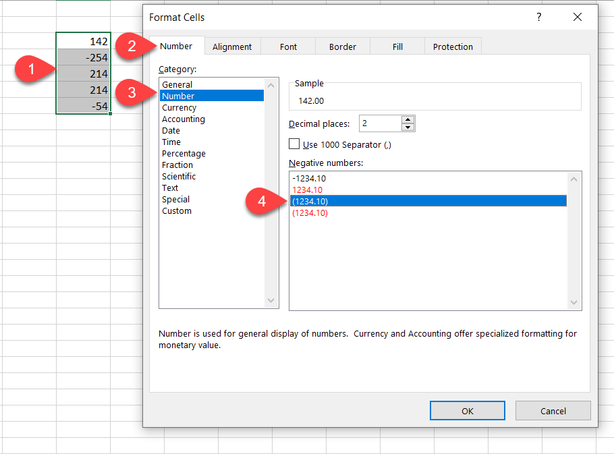Image resolution: width=614 pixels, height=454 pixels.
Task: Select the Currency category
Action: click(212, 107)
